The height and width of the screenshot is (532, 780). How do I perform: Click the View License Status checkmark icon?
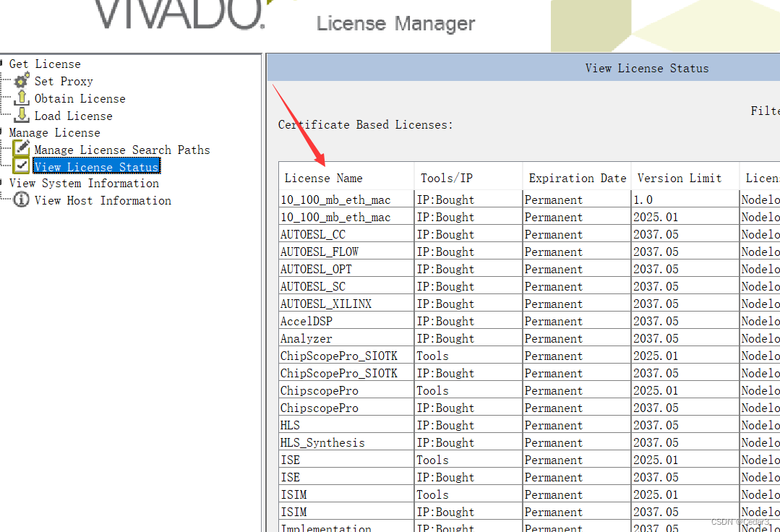(x=22, y=166)
